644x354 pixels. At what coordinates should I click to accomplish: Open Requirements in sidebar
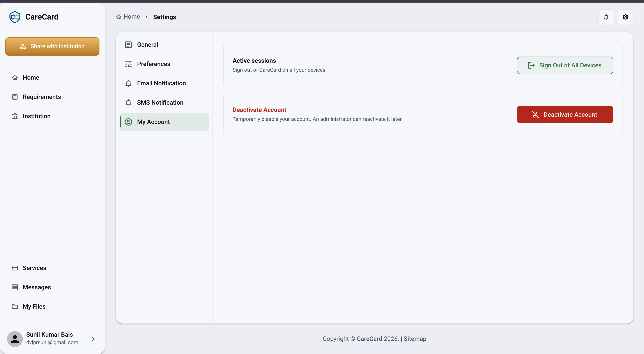tap(52, 97)
